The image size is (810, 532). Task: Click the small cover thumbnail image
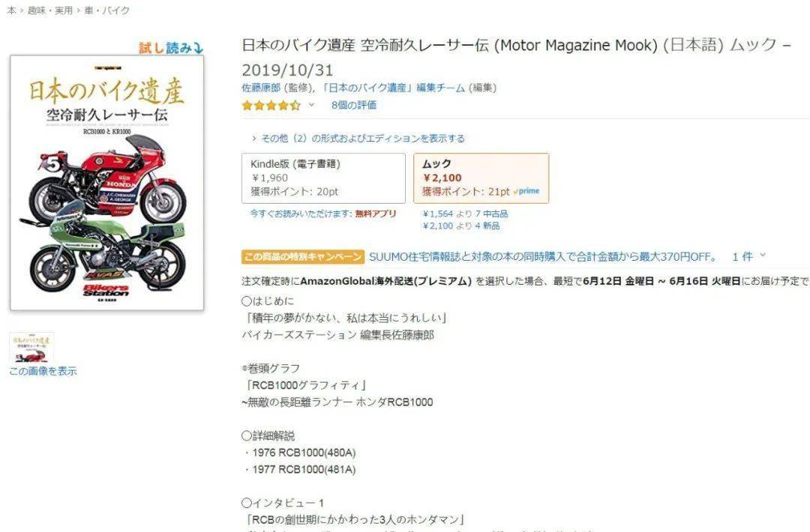click(31, 348)
